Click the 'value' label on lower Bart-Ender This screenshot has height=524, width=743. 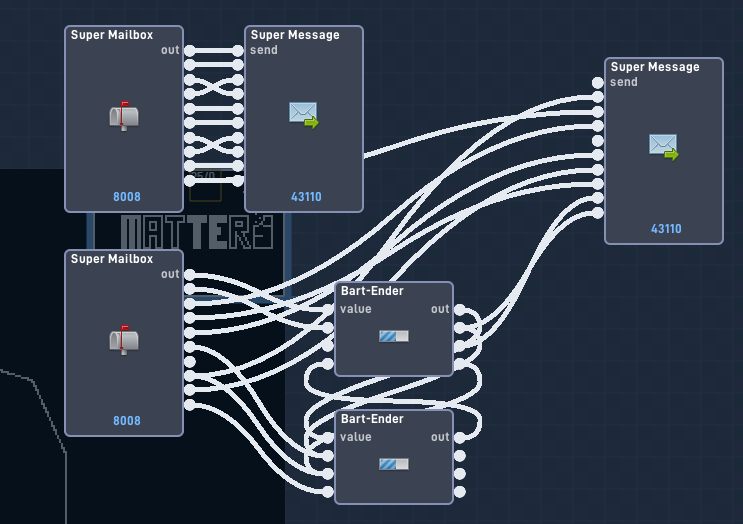pos(355,437)
